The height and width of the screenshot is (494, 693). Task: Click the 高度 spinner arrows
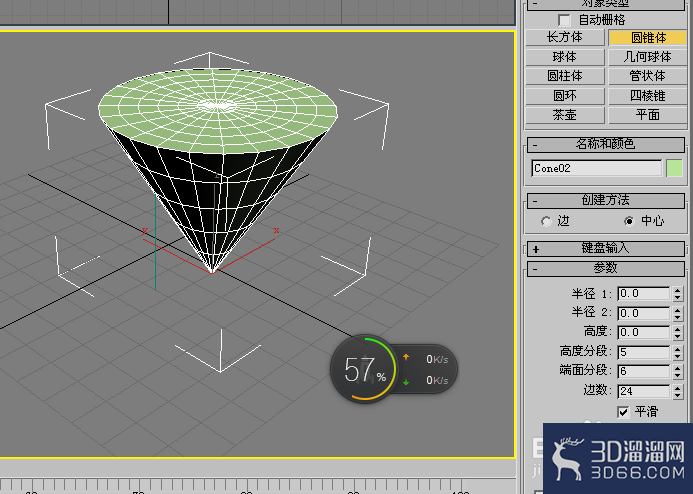click(x=678, y=332)
